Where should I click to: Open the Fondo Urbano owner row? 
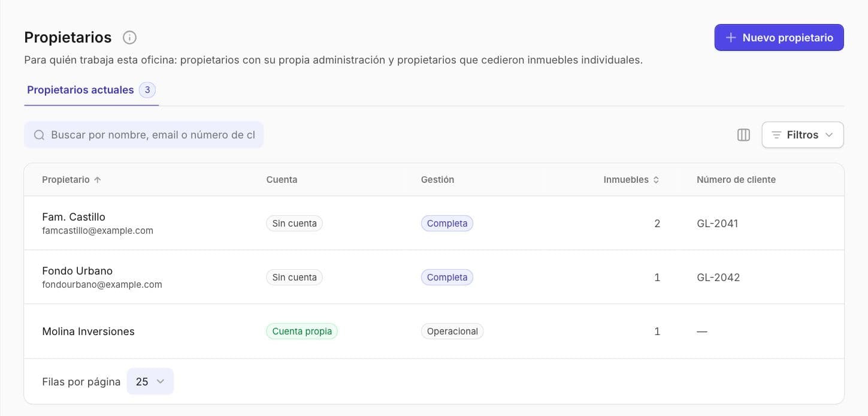434,277
